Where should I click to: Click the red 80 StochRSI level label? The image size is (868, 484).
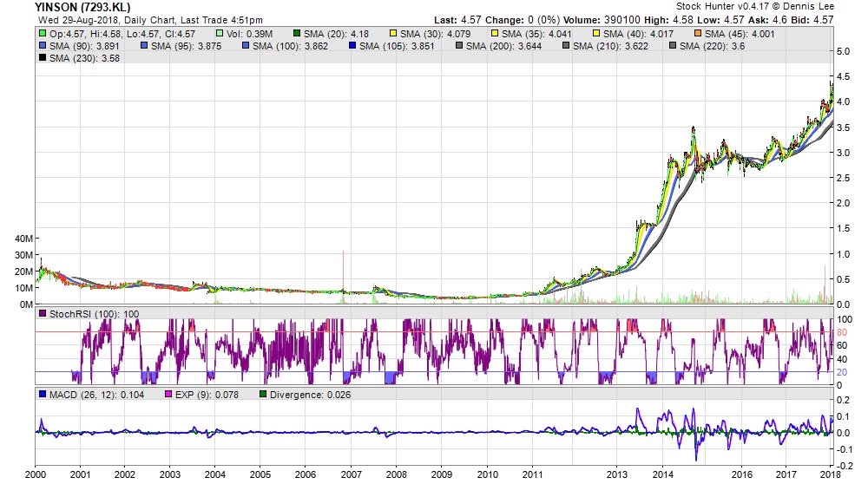pos(841,332)
